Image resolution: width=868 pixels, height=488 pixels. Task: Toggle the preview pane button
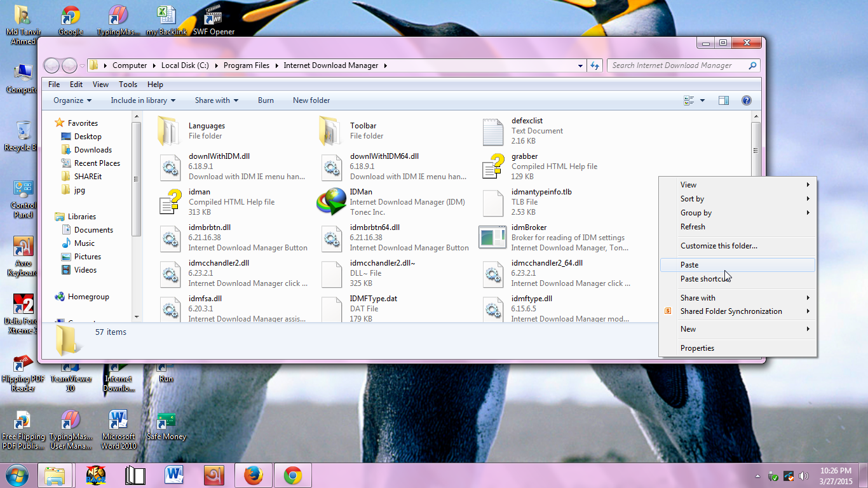pos(723,100)
